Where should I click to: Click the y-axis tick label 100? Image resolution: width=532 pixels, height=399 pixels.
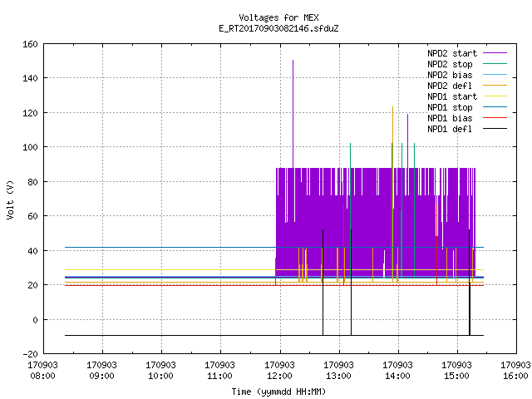click(30, 147)
